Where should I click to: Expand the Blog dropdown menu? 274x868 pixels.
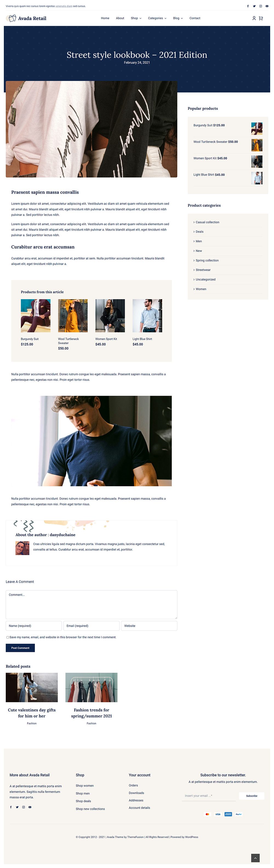[x=178, y=18]
